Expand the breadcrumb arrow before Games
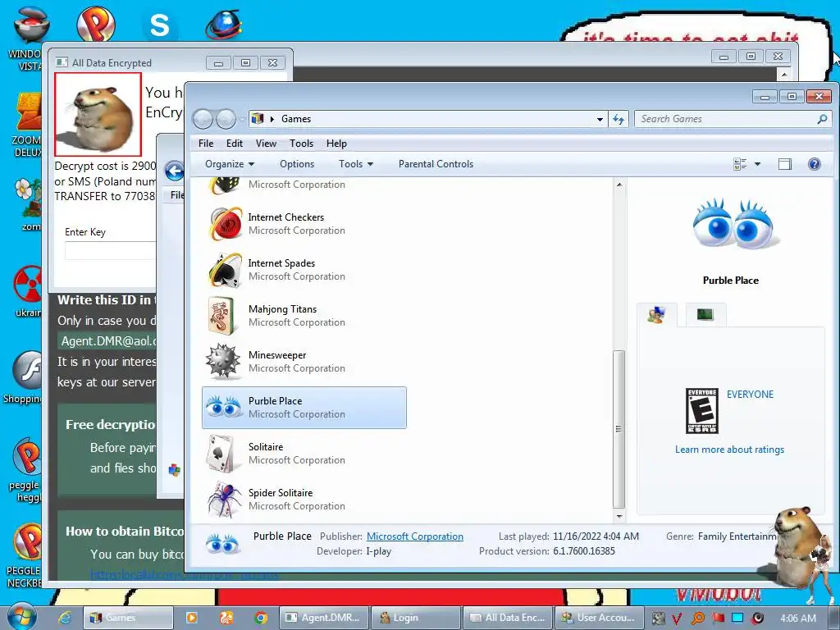This screenshot has width=840, height=630. pyautogui.click(x=272, y=119)
